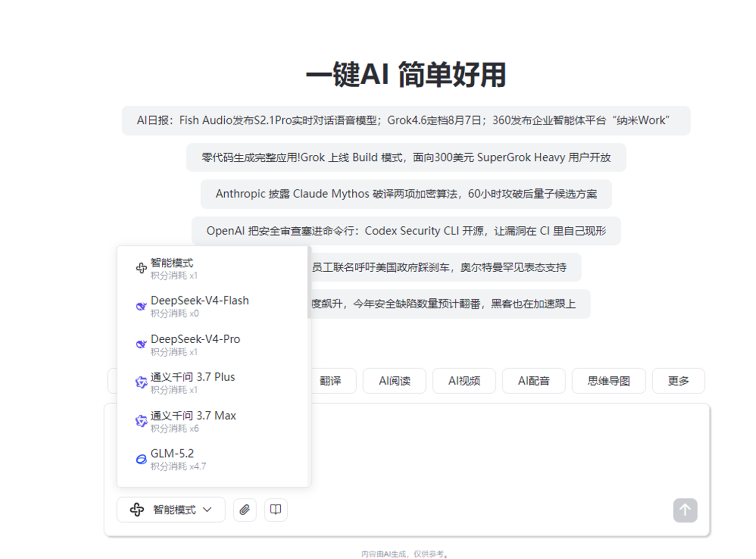Select 智能模式 from the model list

(x=212, y=269)
